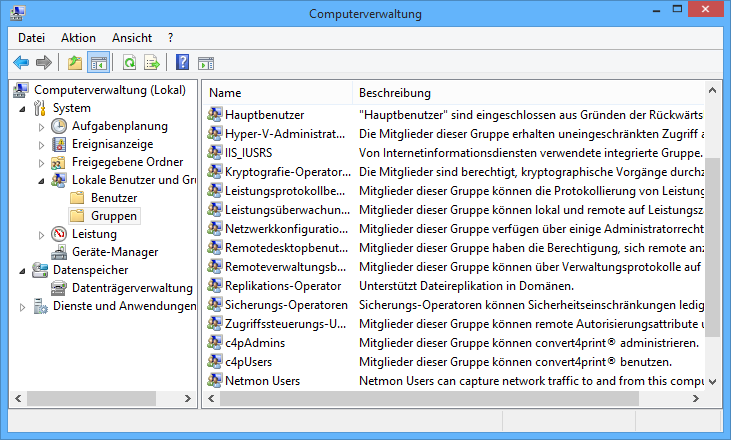The width and height of the screenshot is (731, 440).
Task: Click the Refresh toolbar icon
Action: [x=129, y=63]
